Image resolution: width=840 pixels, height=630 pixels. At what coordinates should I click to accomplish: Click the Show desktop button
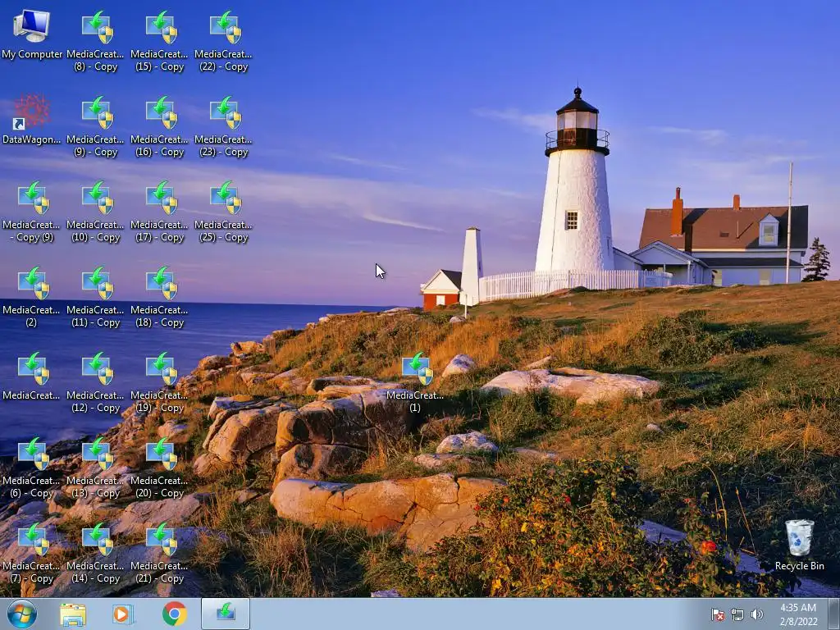point(834,614)
